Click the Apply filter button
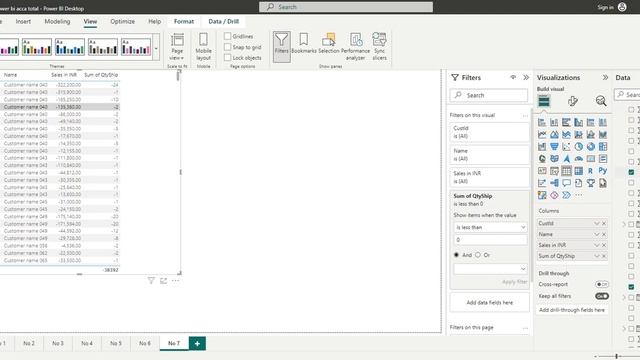Viewport: 640px width, 360px height. point(515,282)
